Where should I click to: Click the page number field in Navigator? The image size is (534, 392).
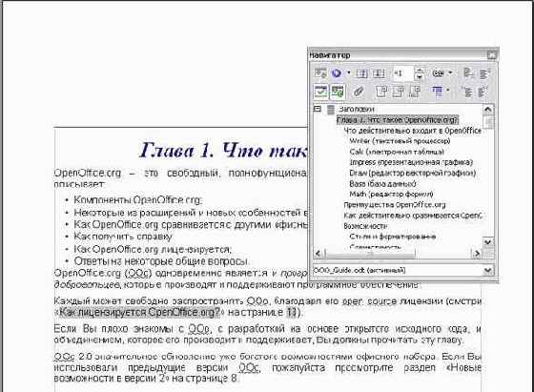403,73
